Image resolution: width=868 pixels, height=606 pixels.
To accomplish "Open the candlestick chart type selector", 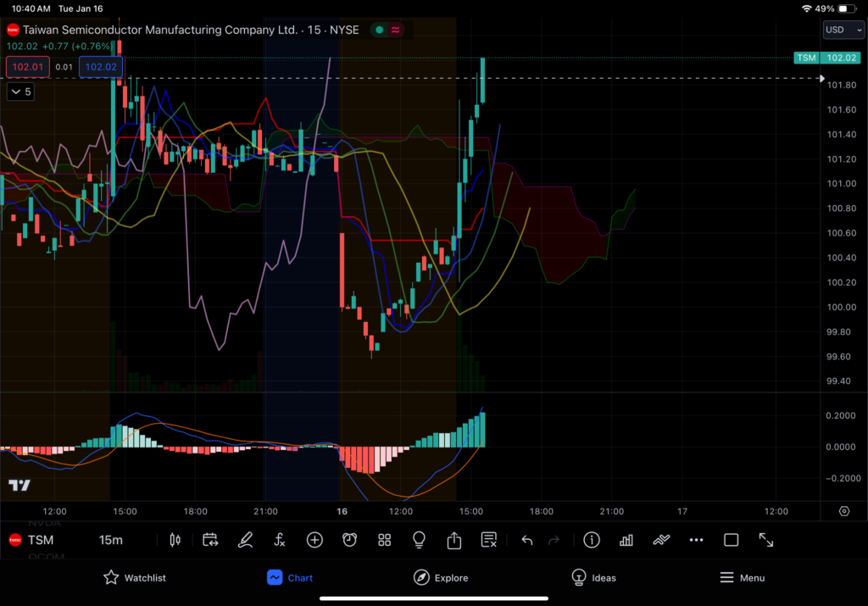I will click(x=175, y=540).
